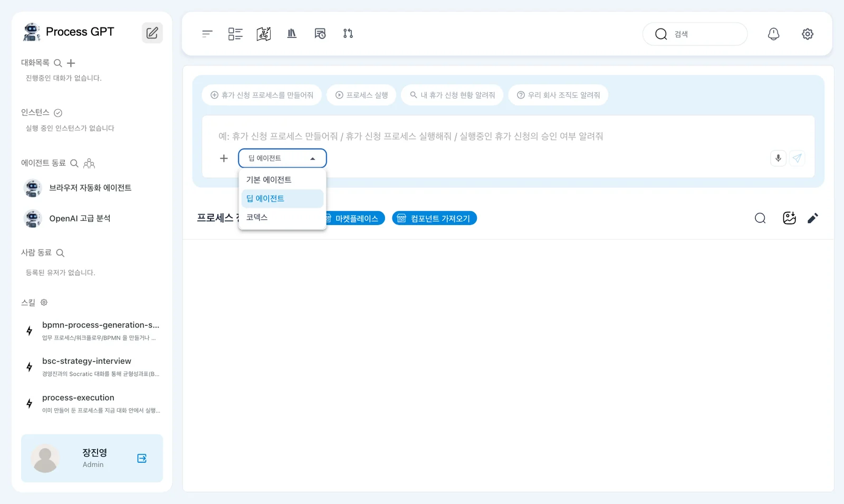Click the 휴가 신청 프로세스를 만들어줘 suggestion chip

click(x=262, y=95)
